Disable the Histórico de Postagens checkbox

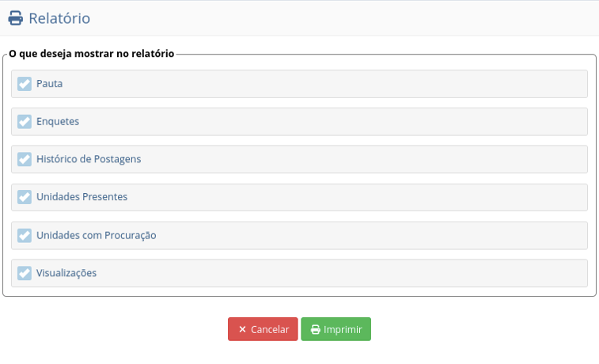[25, 159]
